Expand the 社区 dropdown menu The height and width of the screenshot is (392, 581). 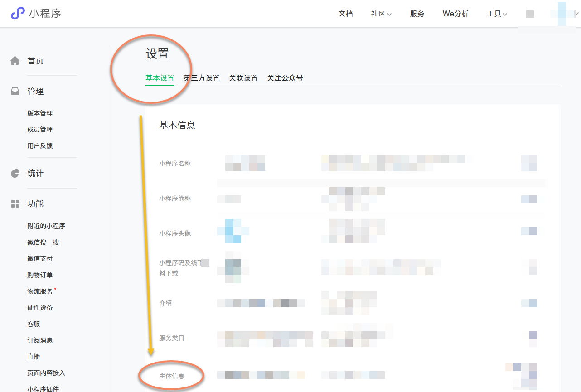tap(381, 14)
